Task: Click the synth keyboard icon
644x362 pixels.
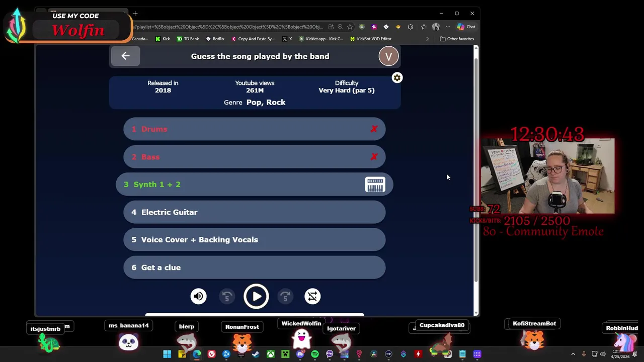Action: point(375,185)
